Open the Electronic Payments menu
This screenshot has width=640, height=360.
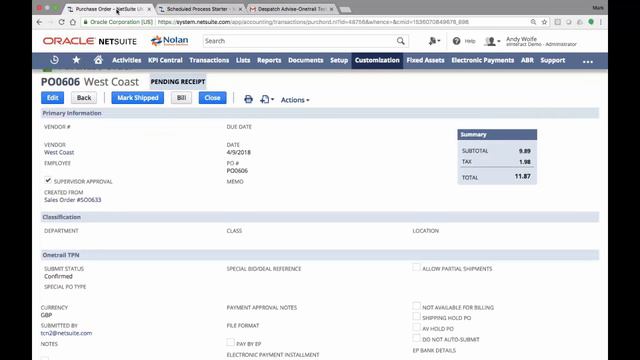(x=482, y=60)
